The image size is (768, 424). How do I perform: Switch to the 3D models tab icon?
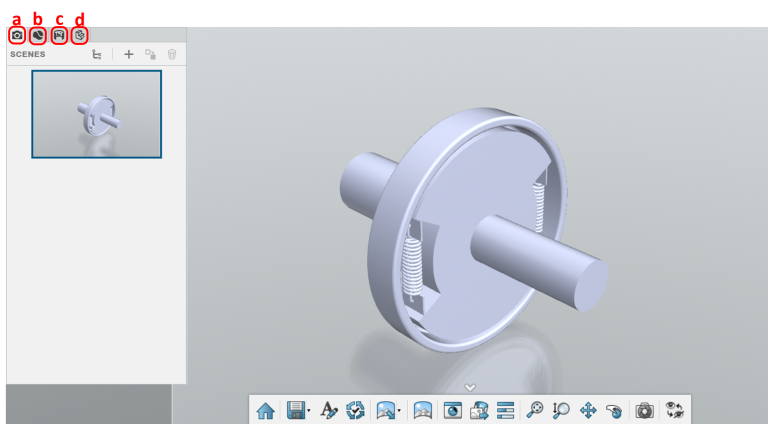pyautogui.click(x=79, y=35)
